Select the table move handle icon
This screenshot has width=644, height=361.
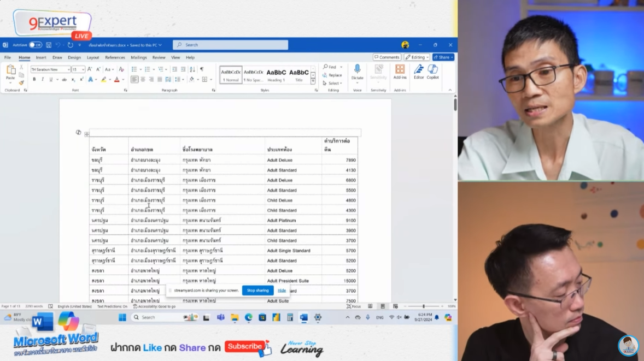pyautogui.click(x=86, y=134)
